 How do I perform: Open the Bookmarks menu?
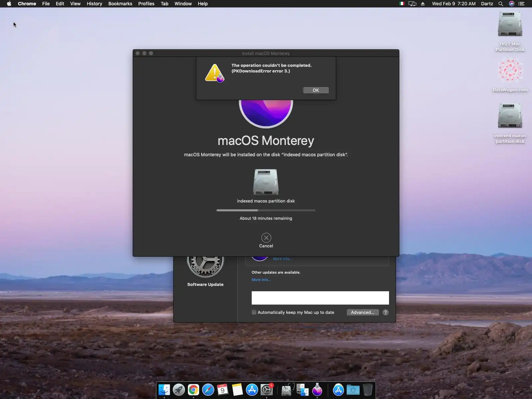(x=120, y=4)
